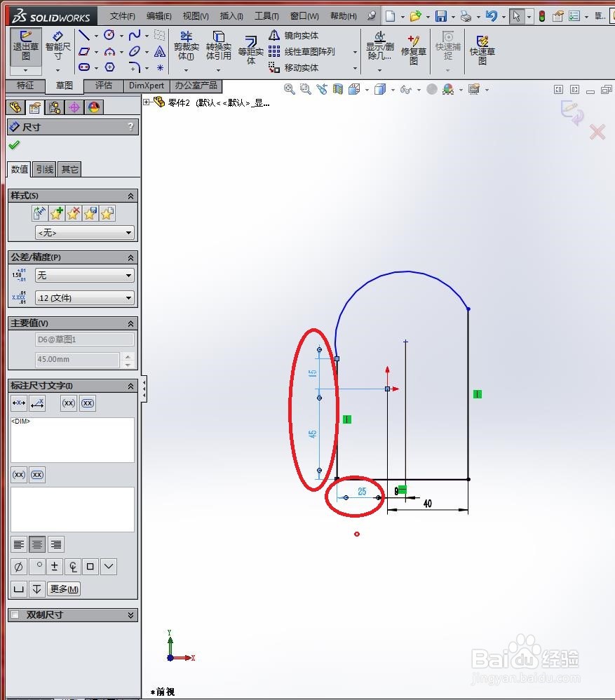The image size is (615, 700).
Task: Select the Circle sketch tool
Action: click(x=109, y=34)
